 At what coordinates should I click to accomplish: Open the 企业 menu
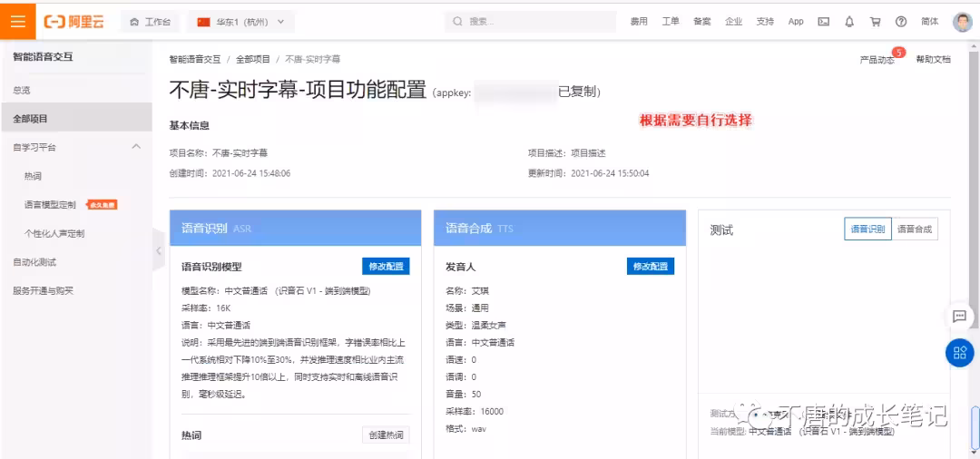pyautogui.click(x=734, y=22)
